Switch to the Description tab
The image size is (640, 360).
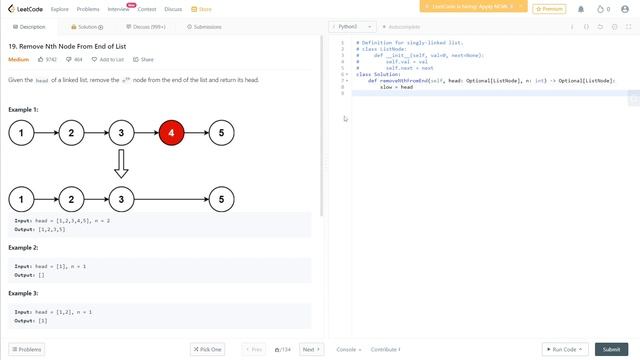29,27
